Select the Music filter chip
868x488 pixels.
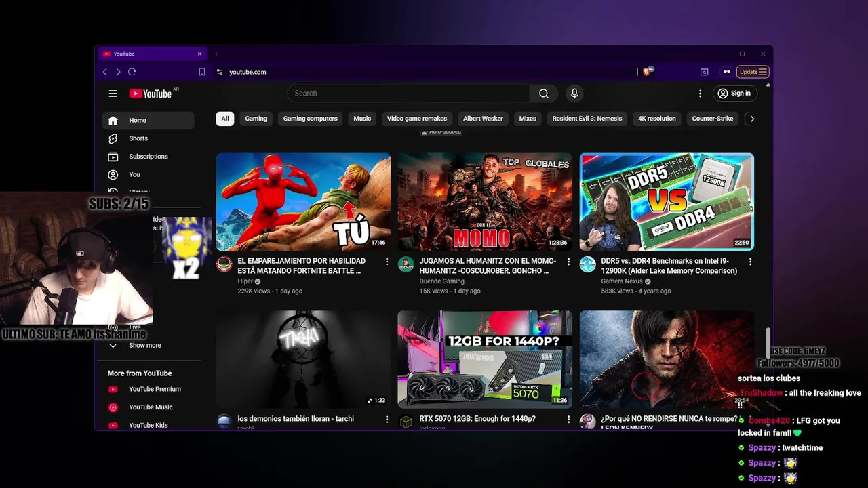[x=362, y=119]
